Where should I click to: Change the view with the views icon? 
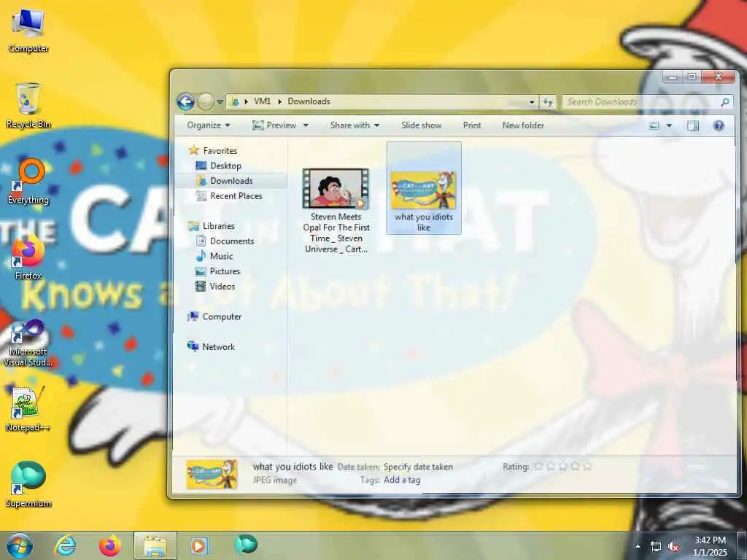point(654,125)
